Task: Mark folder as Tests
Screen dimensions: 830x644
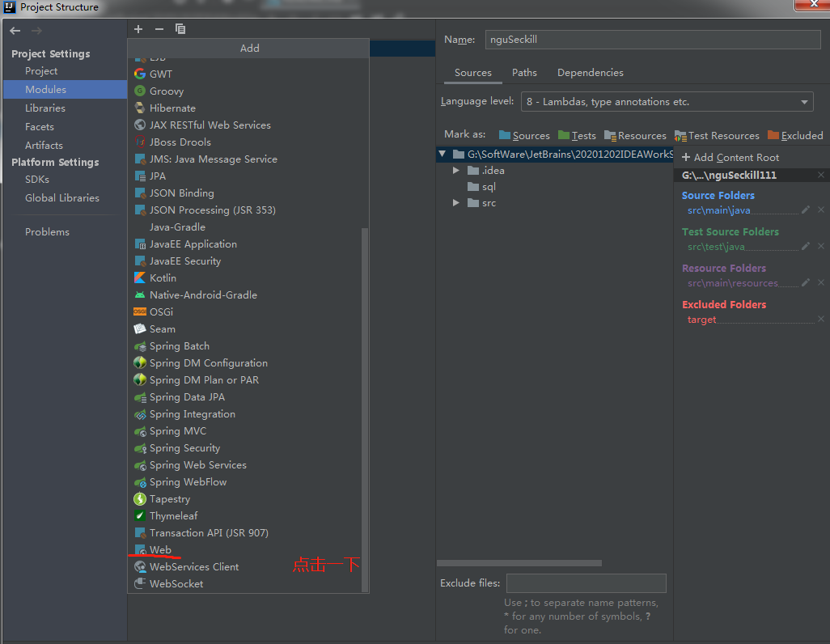Action: click(577, 136)
